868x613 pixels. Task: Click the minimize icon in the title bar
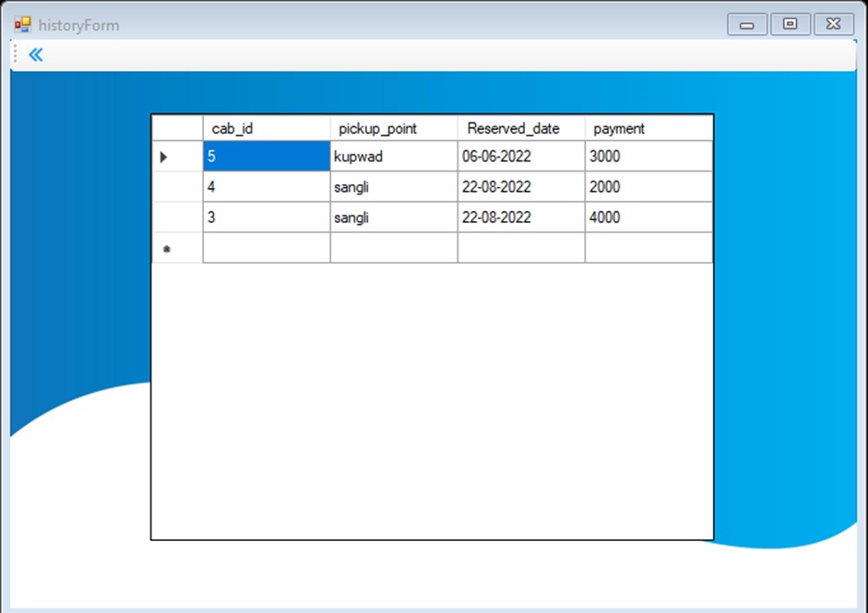[747, 24]
